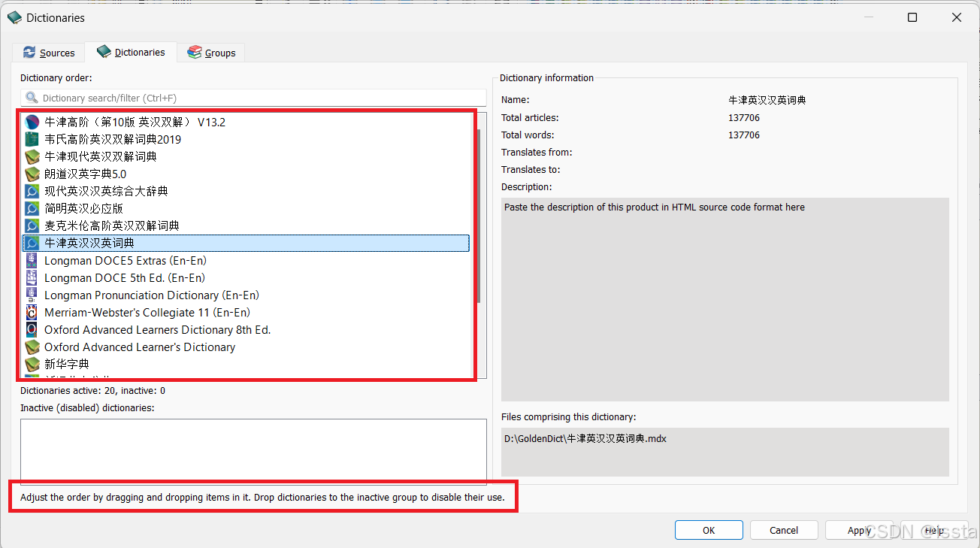980x548 pixels.
Task: Click the Oxford Advanced Learners Dictionary 8th Ed. icon
Action: point(32,329)
